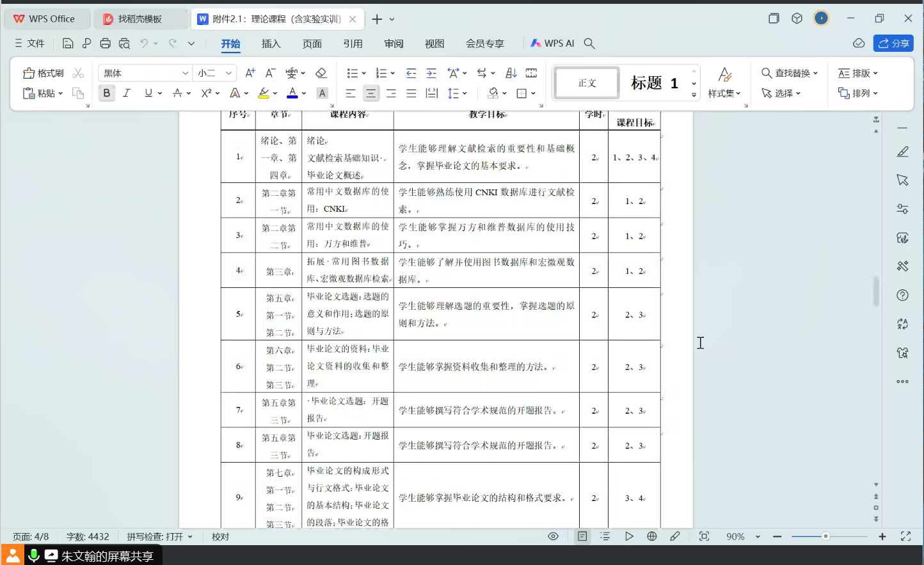
Task: Open the zoom percentage dropdown at 90%
Action: (758, 537)
